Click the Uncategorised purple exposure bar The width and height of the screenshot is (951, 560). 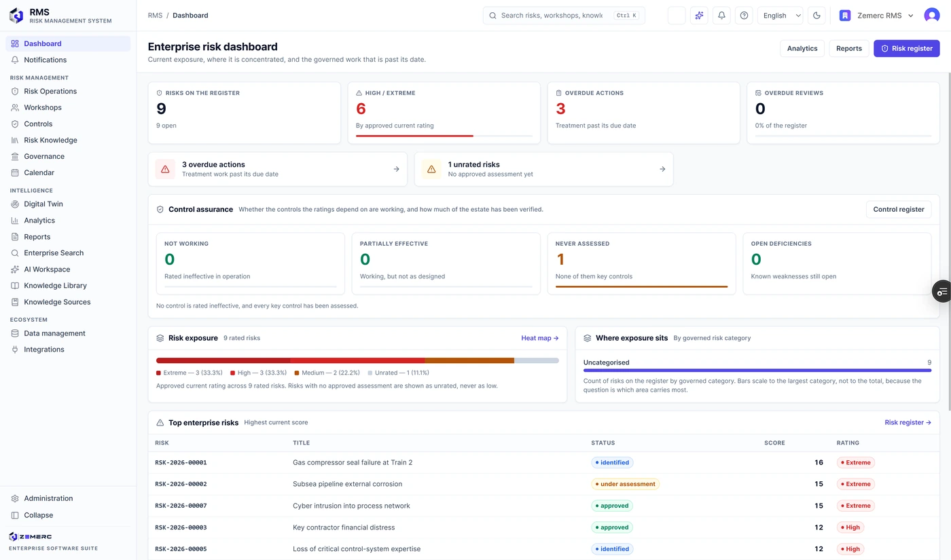757,370
